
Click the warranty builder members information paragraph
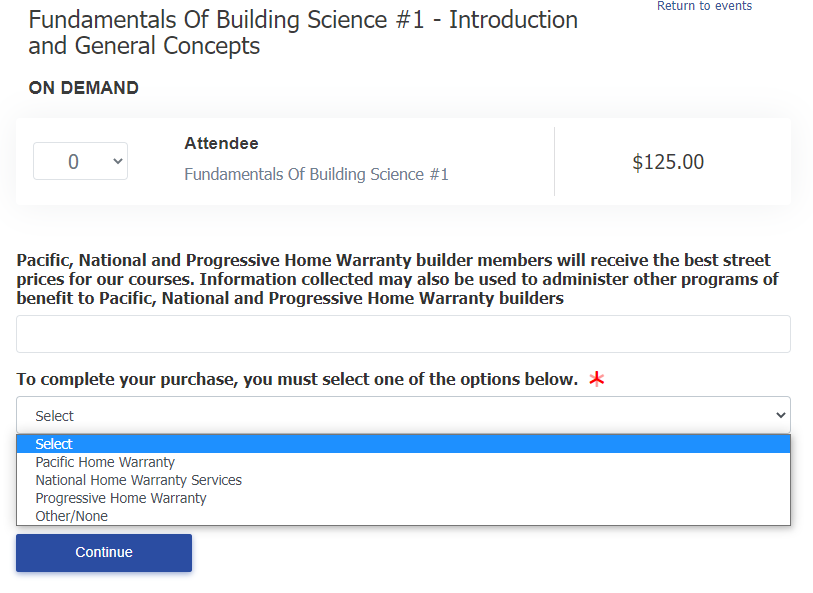397,279
